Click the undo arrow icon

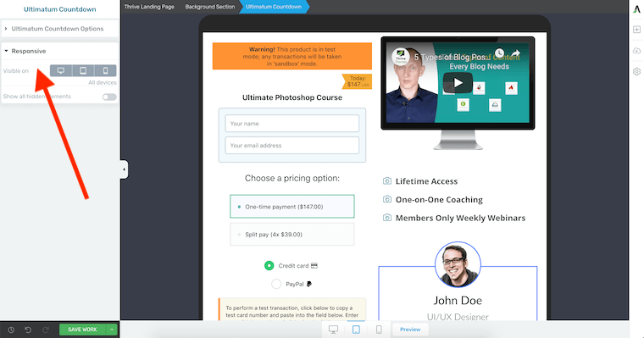point(28,330)
